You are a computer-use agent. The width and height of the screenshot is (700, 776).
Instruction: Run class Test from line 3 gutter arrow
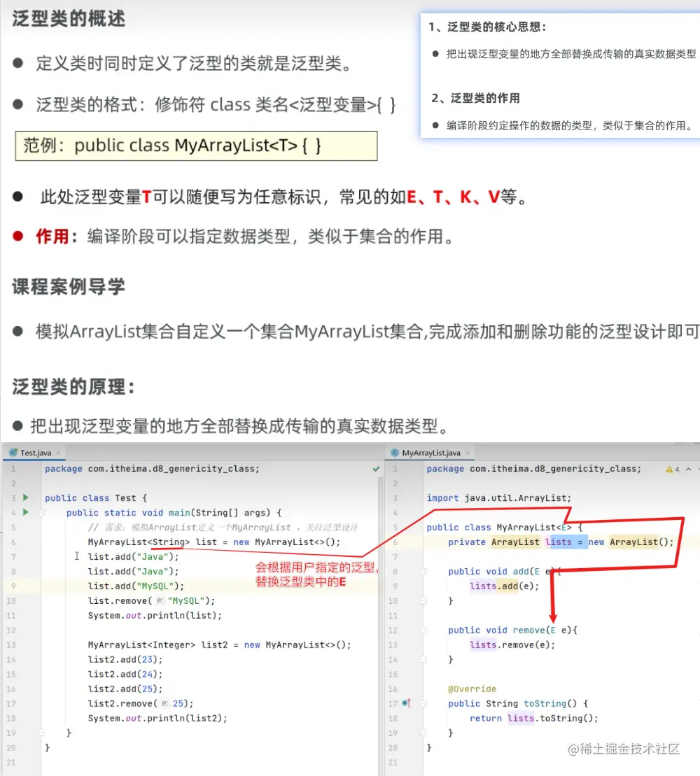click(x=26, y=498)
